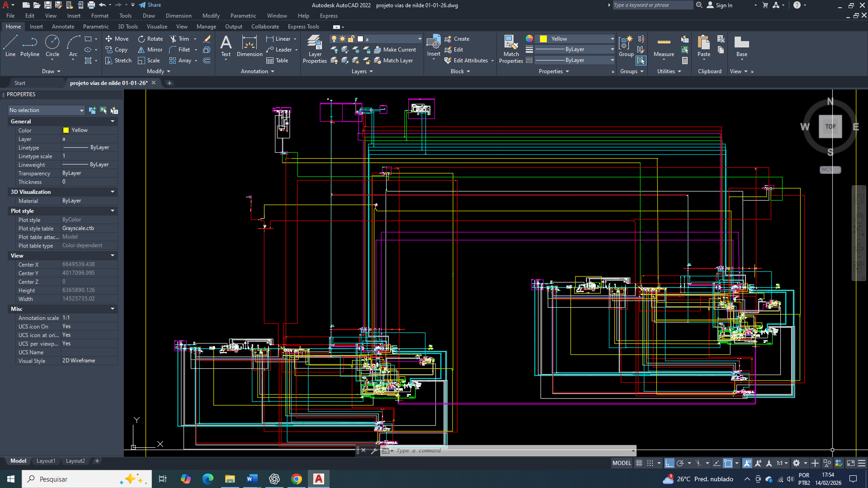Collapse the Plot style section
868x488 pixels.
113,211
